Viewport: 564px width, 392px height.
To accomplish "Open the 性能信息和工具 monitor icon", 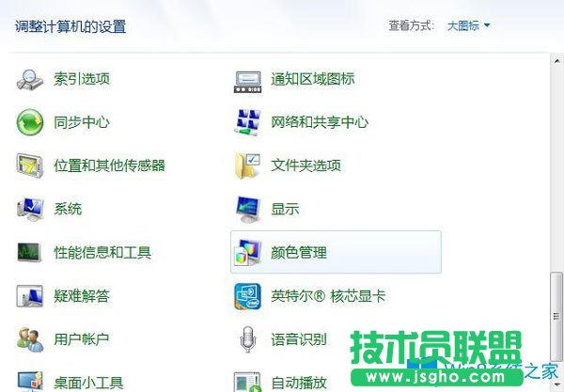I will pos(29,252).
